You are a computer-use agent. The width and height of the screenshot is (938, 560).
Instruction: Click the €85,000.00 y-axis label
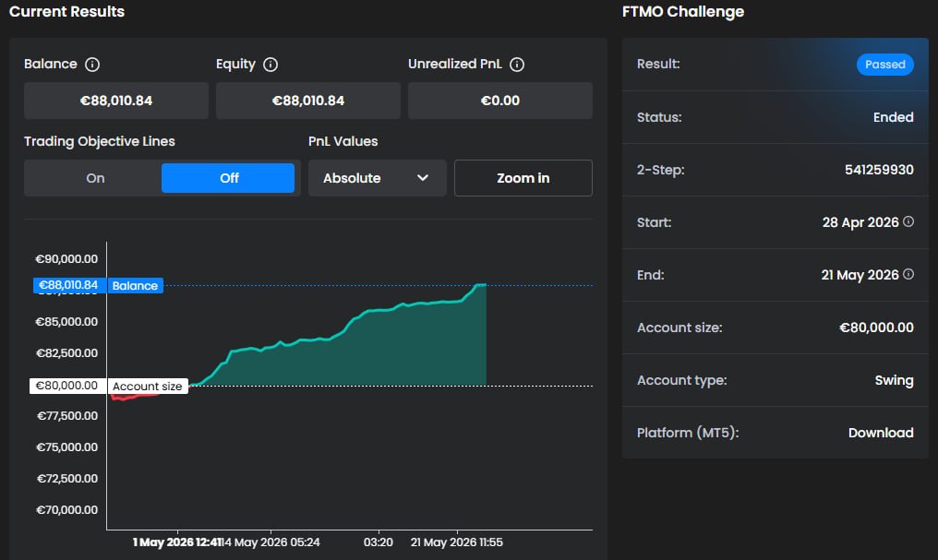(67, 322)
